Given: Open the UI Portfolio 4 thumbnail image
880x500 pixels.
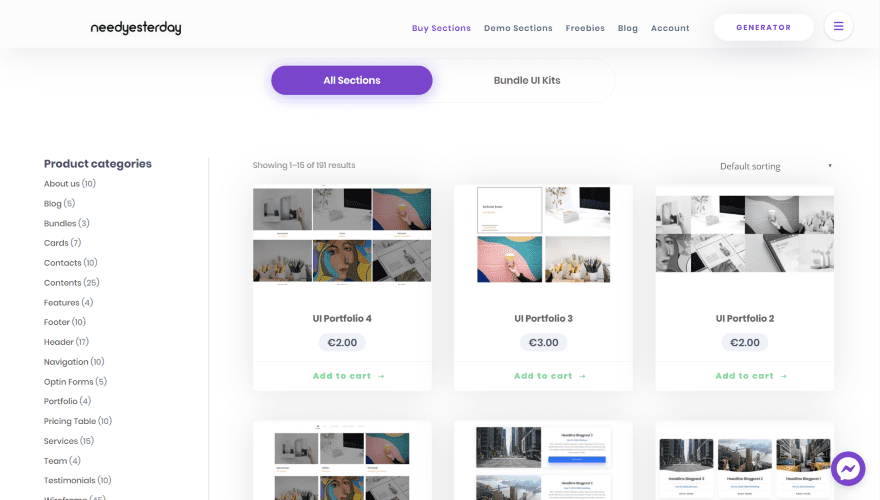Looking at the screenshot, I should [x=342, y=236].
